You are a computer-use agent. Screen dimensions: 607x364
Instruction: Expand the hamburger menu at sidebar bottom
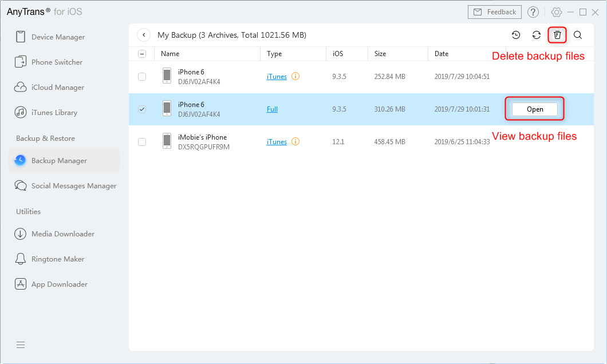click(x=21, y=345)
